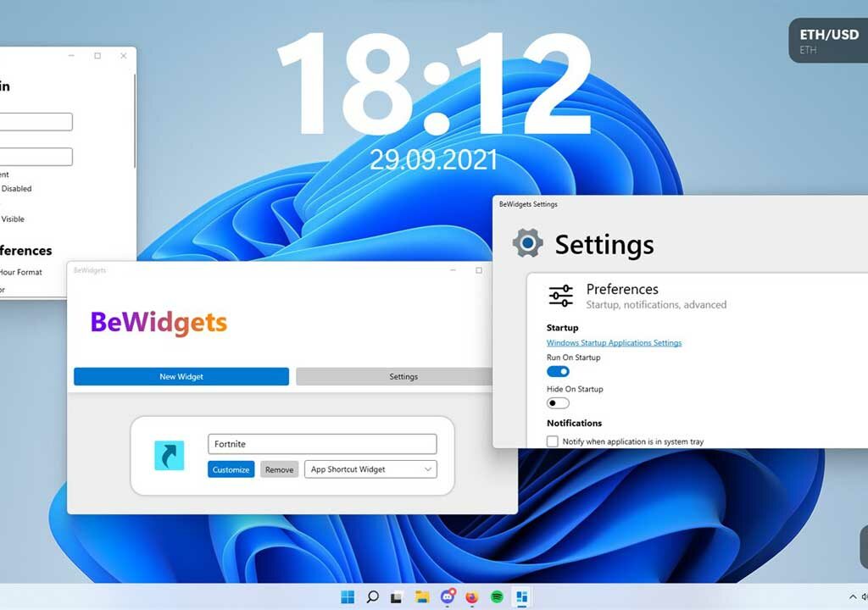Viewport: 868px width, 610px height.
Task: Click the Preferences sliders icon
Action: coord(559,296)
